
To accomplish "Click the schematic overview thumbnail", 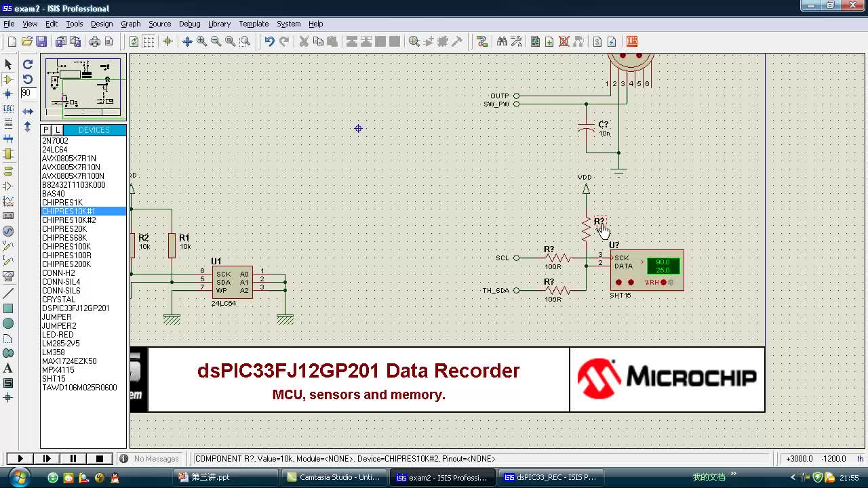I will point(83,88).
